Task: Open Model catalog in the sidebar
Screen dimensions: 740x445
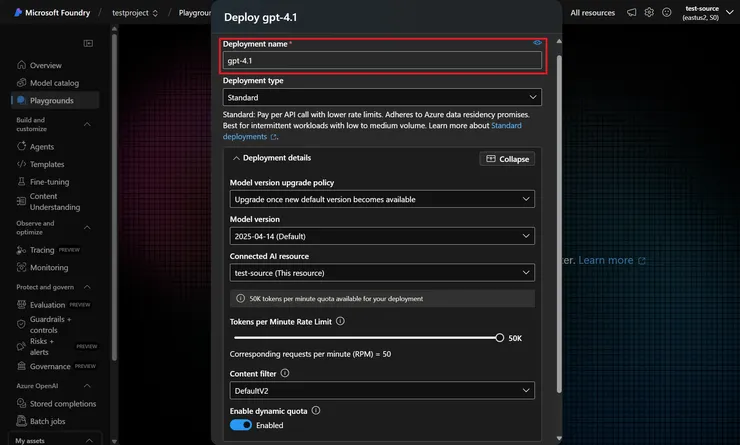Action: click(x=54, y=83)
